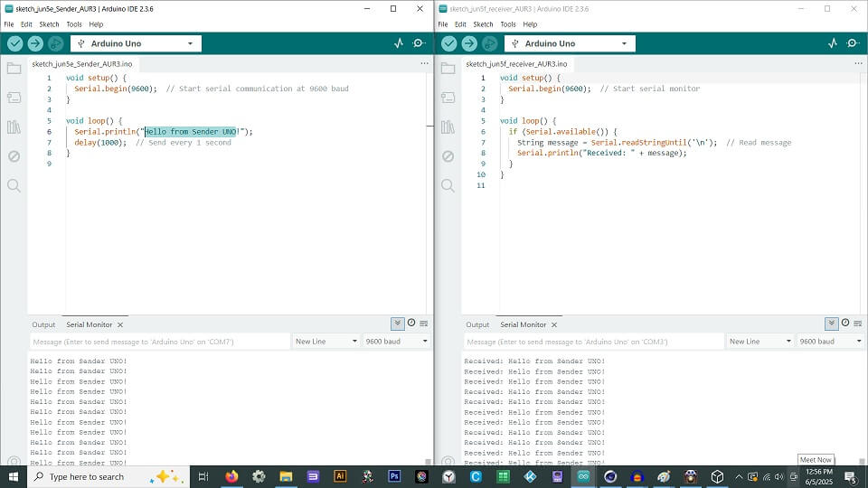Select sketch_jun5f_receiver_AUR3.ino editor tab

click(516, 64)
